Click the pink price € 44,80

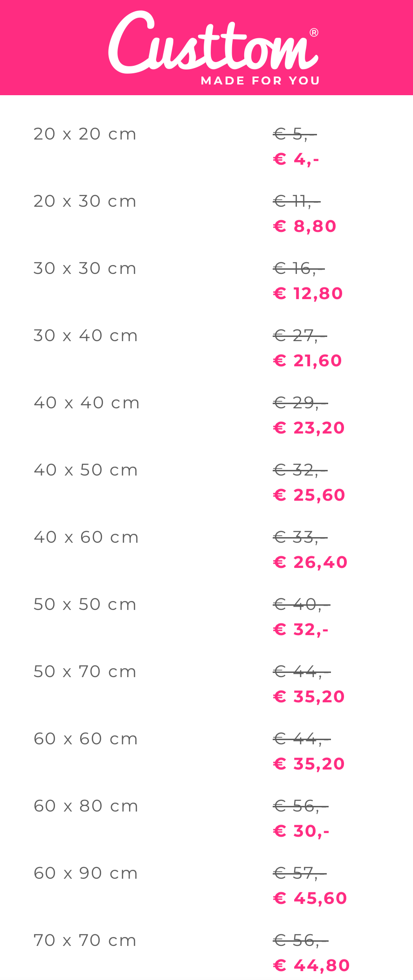click(311, 966)
